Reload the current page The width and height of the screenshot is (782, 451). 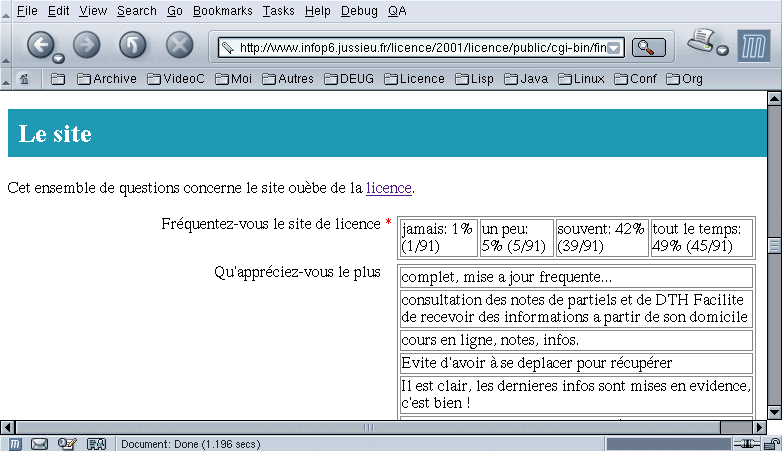[x=133, y=45]
